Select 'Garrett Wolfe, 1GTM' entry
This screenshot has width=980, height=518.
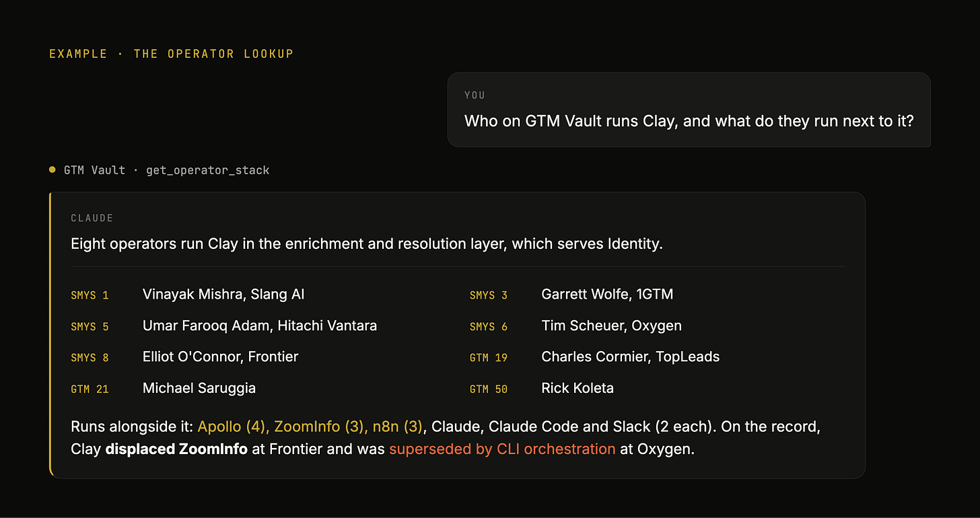tap(607, 294)
